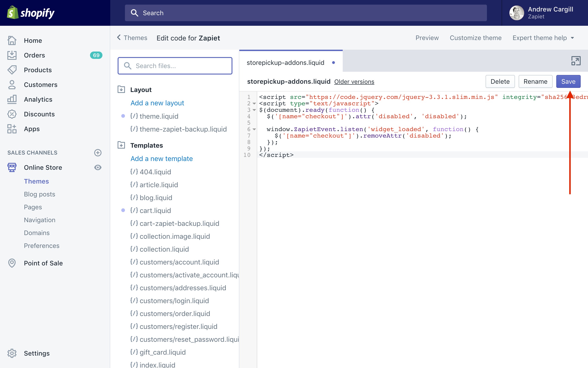Click the Shopify logo
Image resolution: width=588 pixels, height=368 pixels.
31,13
